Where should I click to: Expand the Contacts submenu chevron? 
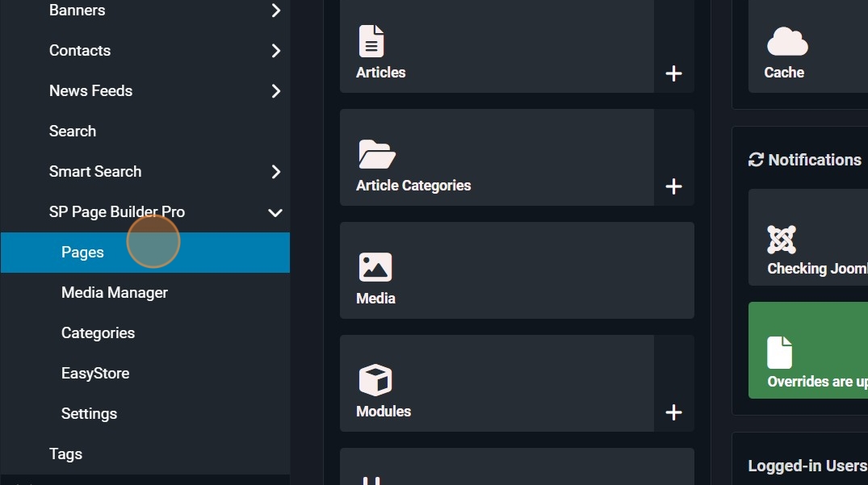pos(275,51)
